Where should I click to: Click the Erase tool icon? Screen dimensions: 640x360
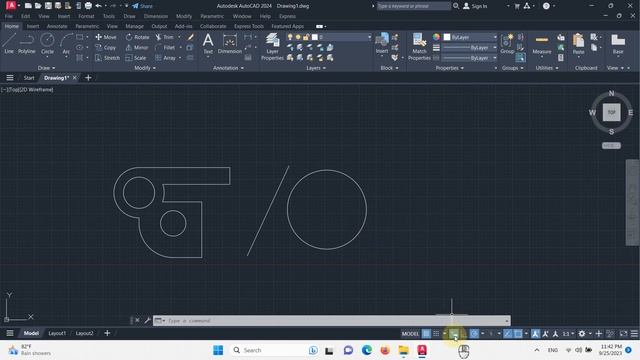click(x=191, y=37)
